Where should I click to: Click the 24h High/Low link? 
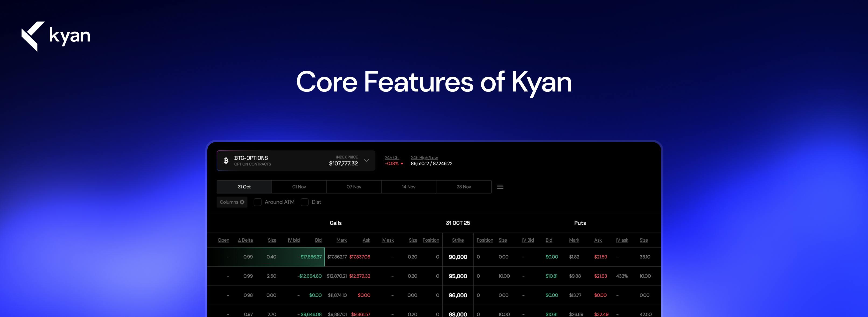pos(424,157)
